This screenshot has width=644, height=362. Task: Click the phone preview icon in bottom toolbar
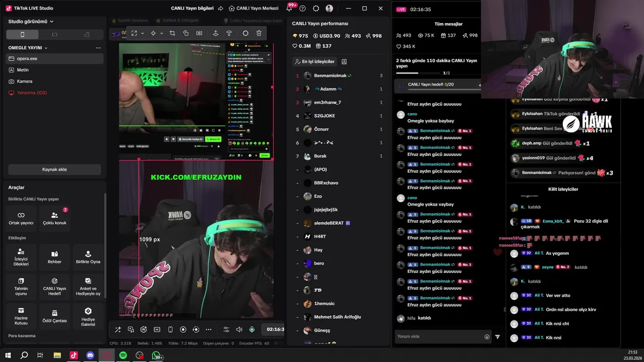tap(170, 329)
